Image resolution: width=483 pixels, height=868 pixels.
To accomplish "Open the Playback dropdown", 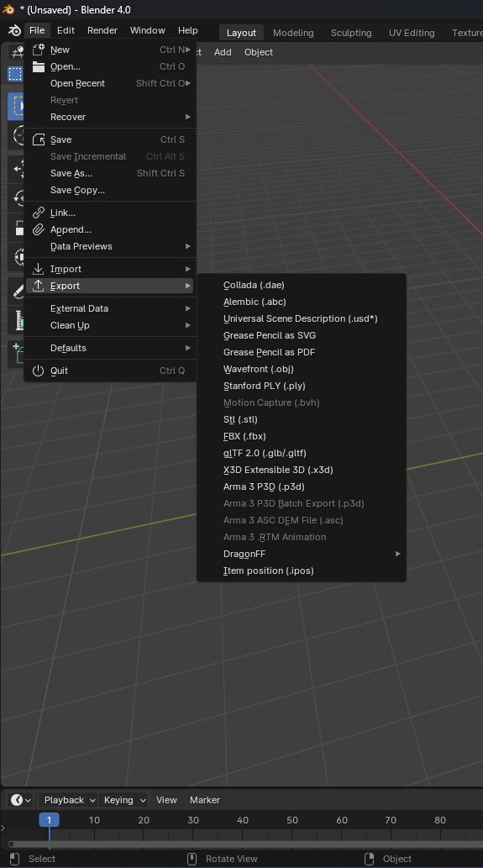I will pos(68,800).
